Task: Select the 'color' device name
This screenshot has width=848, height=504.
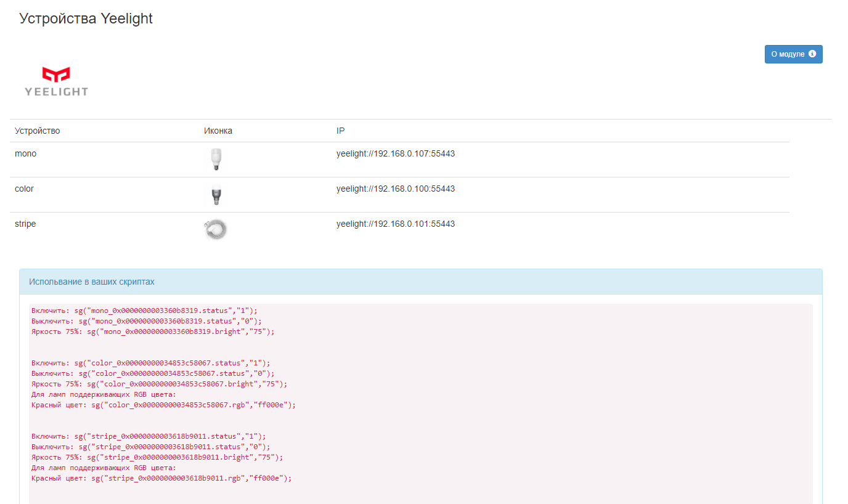Action: [24, 189]
